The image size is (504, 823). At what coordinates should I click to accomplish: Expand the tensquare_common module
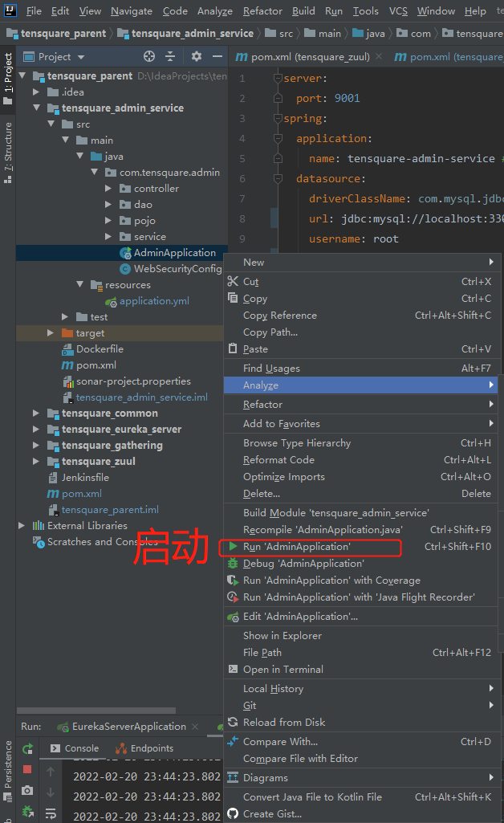[36, 413]
